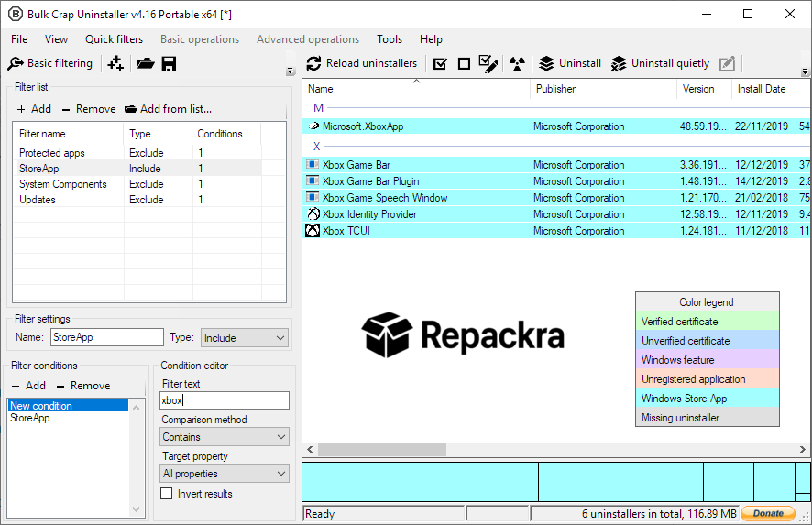Click Add under Filter conditions
The width and height of the screenshot is (812, 525).
(x=29, y=386)
